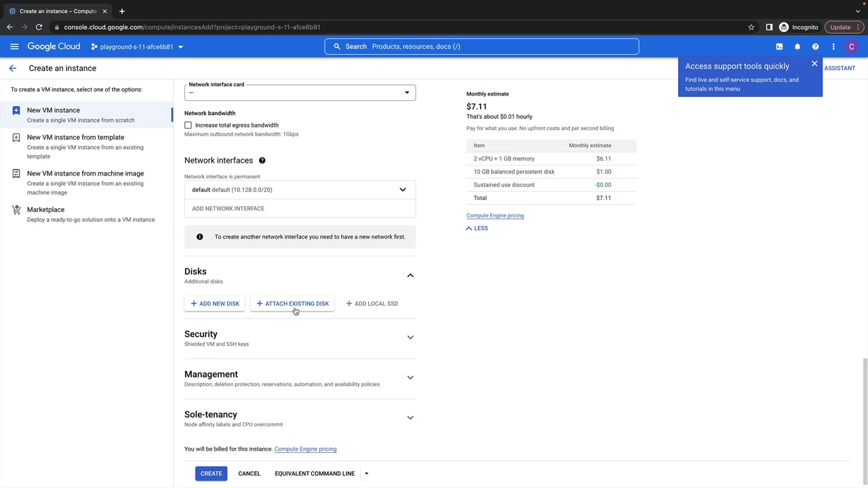
Task: Expand the default network interface row
Action: point(300,190)
